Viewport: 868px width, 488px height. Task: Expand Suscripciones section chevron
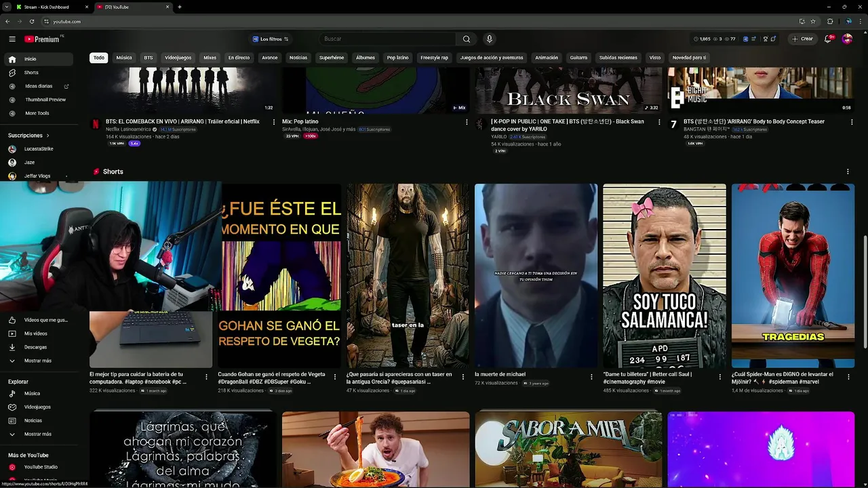tap(47, 136)
